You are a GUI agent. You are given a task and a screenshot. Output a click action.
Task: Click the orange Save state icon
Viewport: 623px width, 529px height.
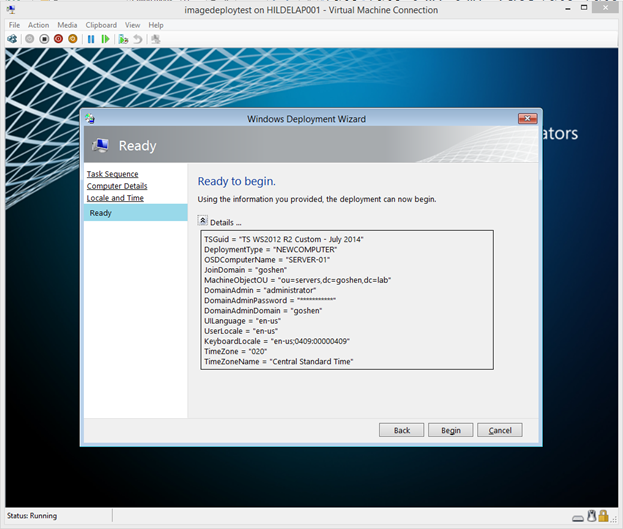(x=73, y=39)
